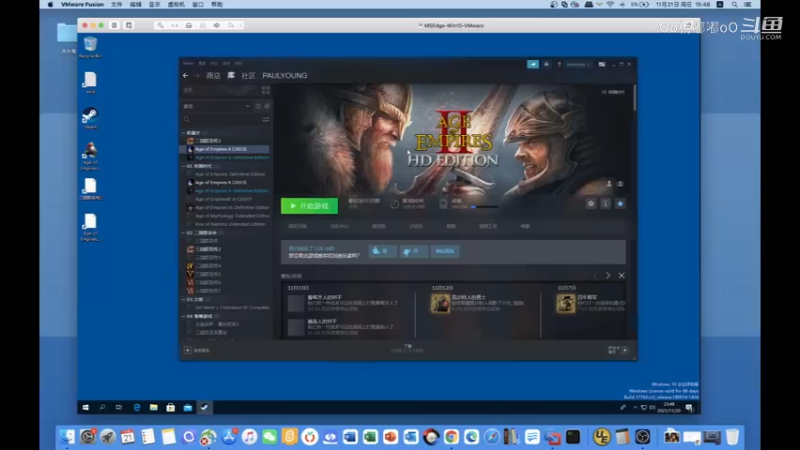Click the Windows taskbar search icon
This screenshot has width=800, height=450.
coord(103,408)
